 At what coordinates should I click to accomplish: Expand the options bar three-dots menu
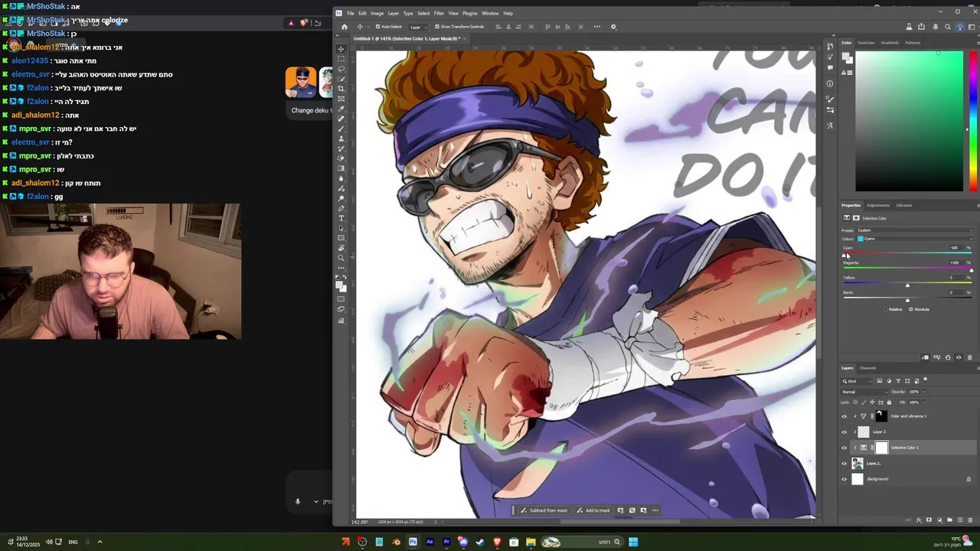click(598, 27)
